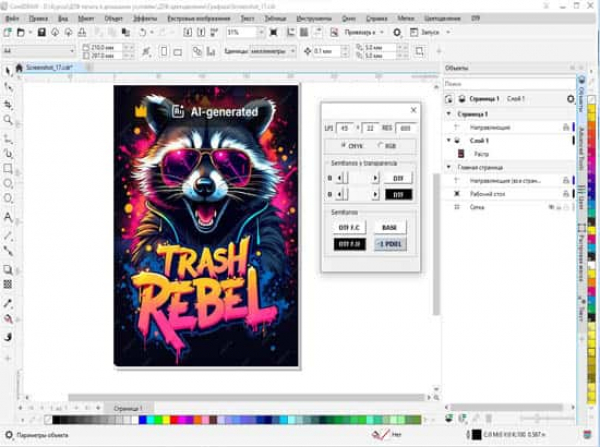Click the Print icon
The width and height of the screenshot is (600, 447).
tap(82, 33)
